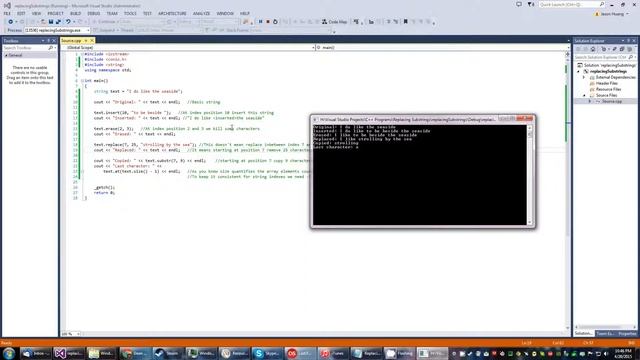Click the Save All disks icon
Screen dimensions: 640x360
(58, 22)
